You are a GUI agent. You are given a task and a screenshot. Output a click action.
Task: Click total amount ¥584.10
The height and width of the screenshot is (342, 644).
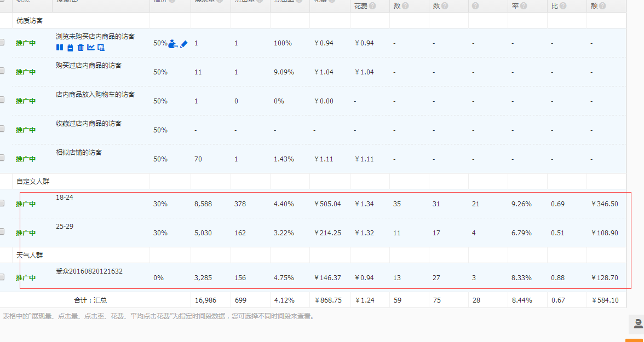[605, 300]
